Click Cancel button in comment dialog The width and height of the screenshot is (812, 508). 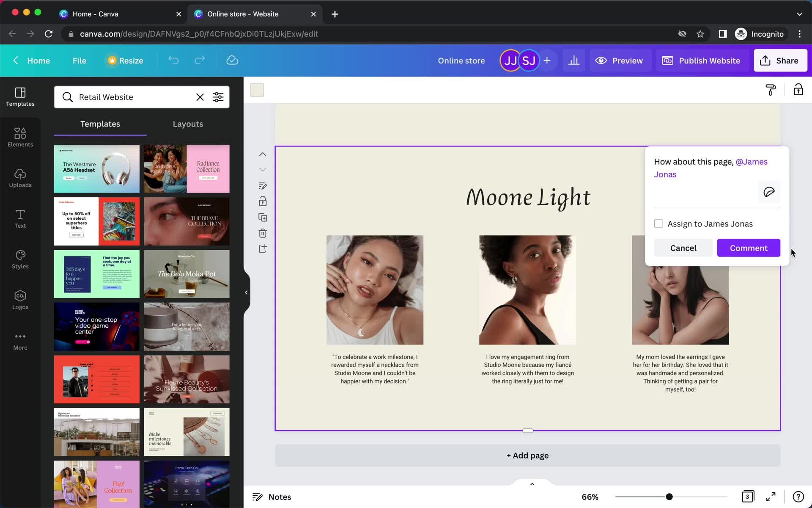(683, 248)
